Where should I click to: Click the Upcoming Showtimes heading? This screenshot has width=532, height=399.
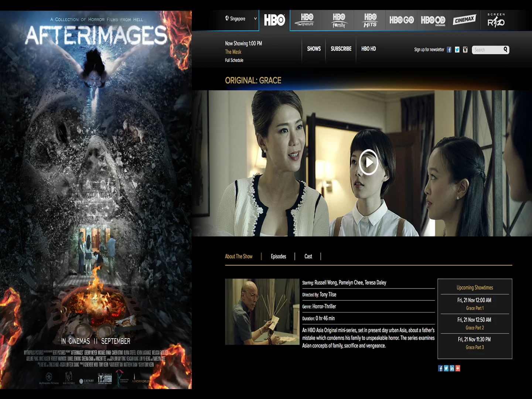[475, 287]
